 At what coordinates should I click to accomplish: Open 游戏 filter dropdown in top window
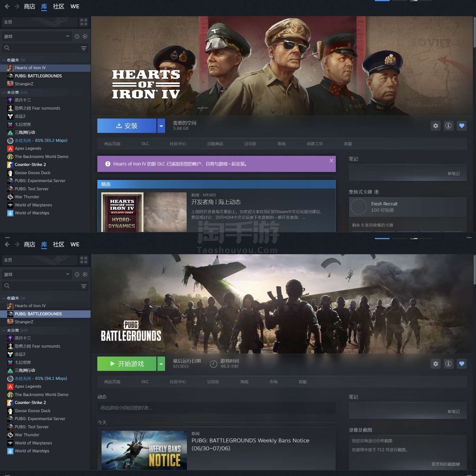pyautogui.click(x=36, y=36)
